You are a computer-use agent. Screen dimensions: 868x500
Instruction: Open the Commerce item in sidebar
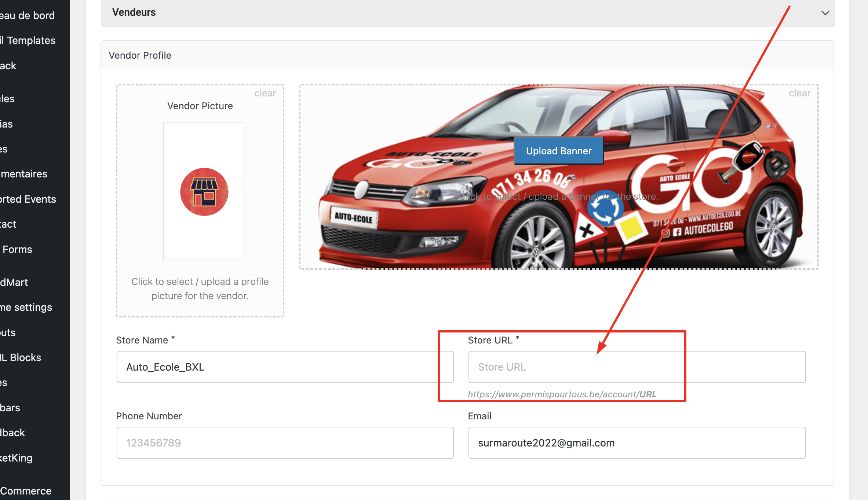pyautogui.click(x=26, y=490)
